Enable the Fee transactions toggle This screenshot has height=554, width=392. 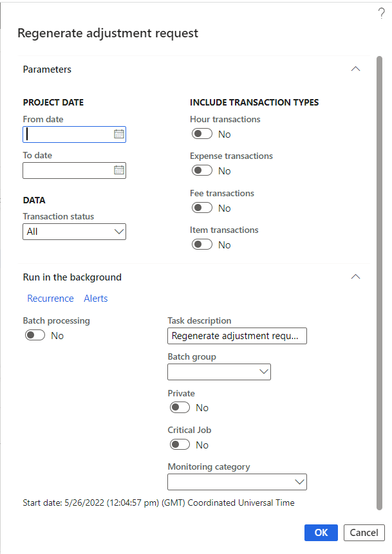coord(202,208)
